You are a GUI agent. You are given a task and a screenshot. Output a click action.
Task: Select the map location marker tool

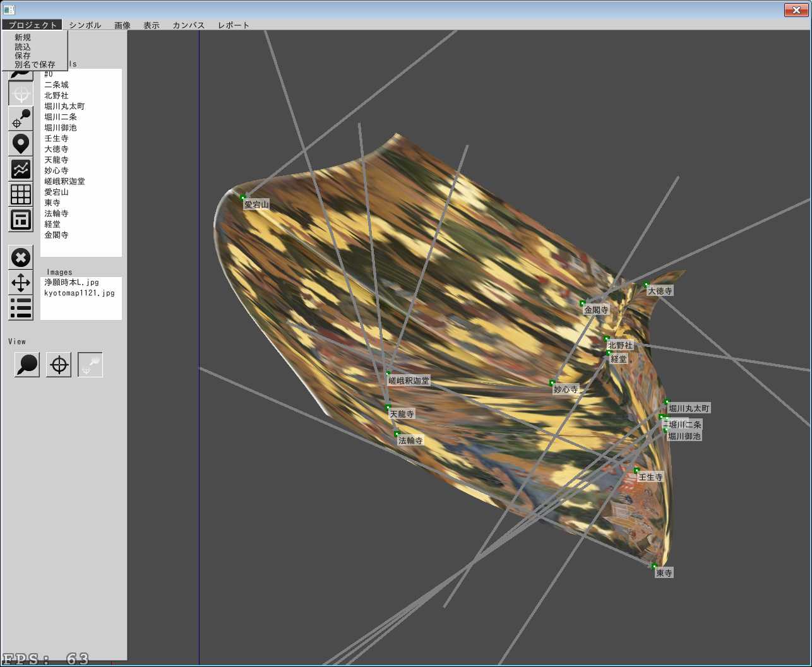(x=21, y=144)
